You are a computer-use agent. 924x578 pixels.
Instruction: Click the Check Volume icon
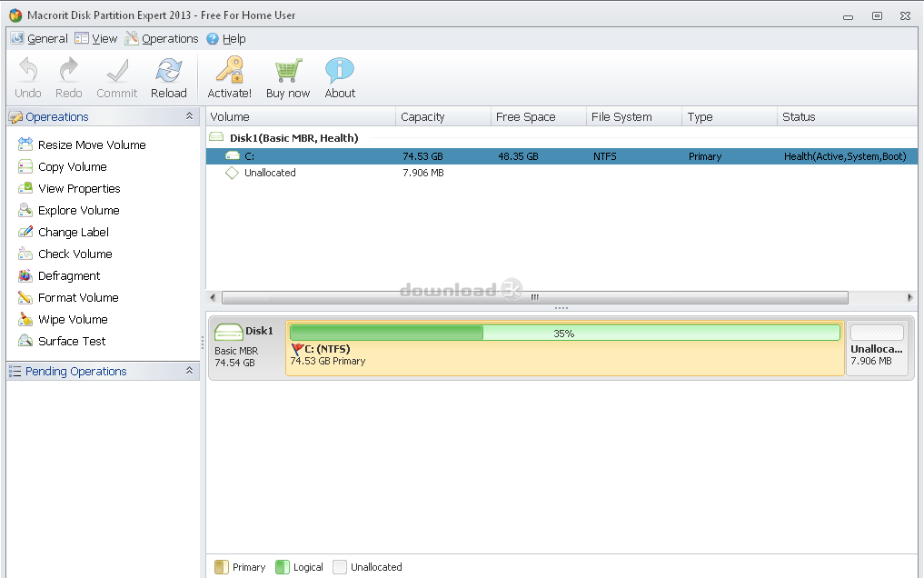(x=25, y=254)
